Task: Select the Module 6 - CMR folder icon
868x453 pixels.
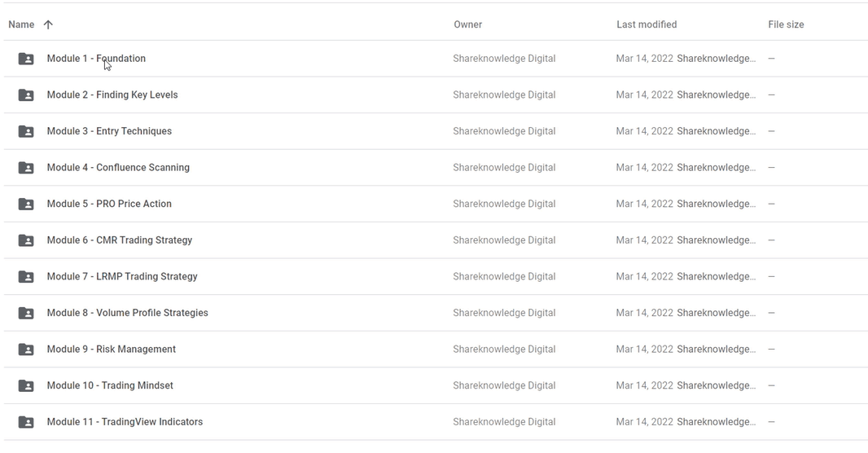Action: click(26, 240)
